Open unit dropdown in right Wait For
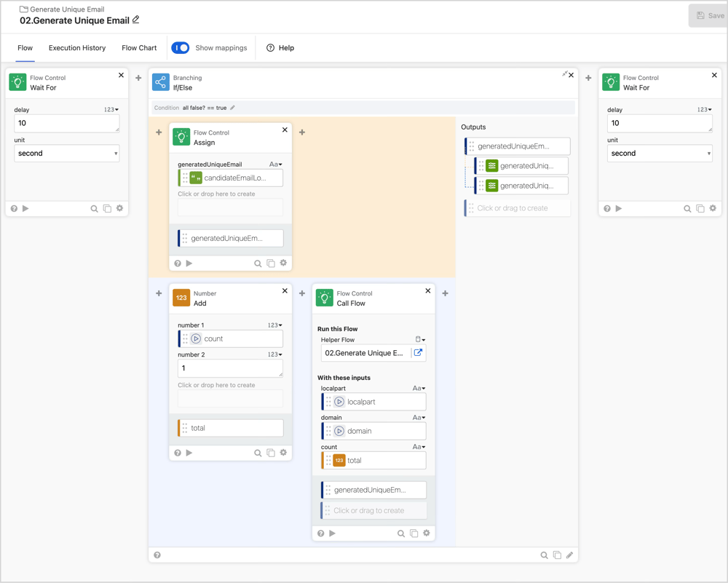 (660, 154)
